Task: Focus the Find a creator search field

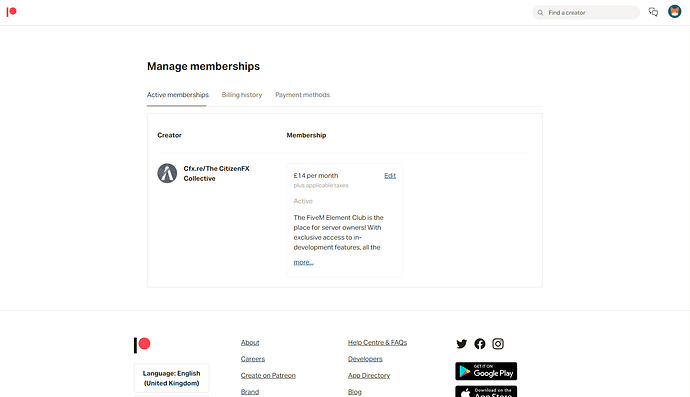Action: 586,13
